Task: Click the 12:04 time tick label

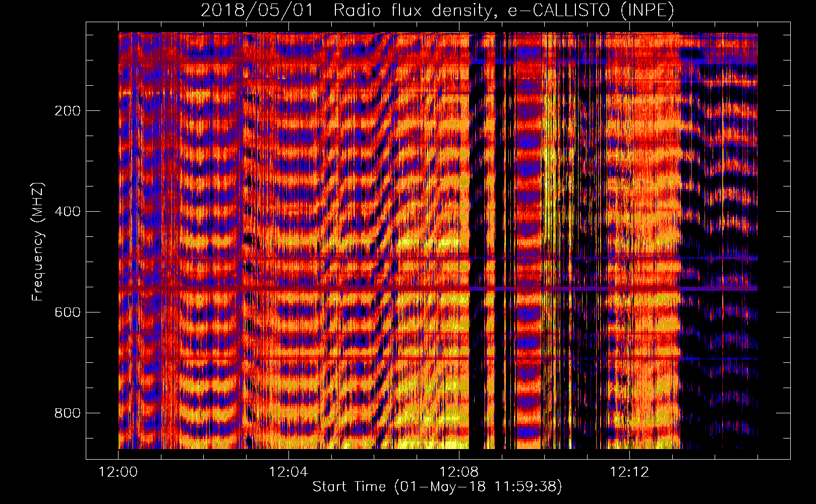Action: pos(288,472)
